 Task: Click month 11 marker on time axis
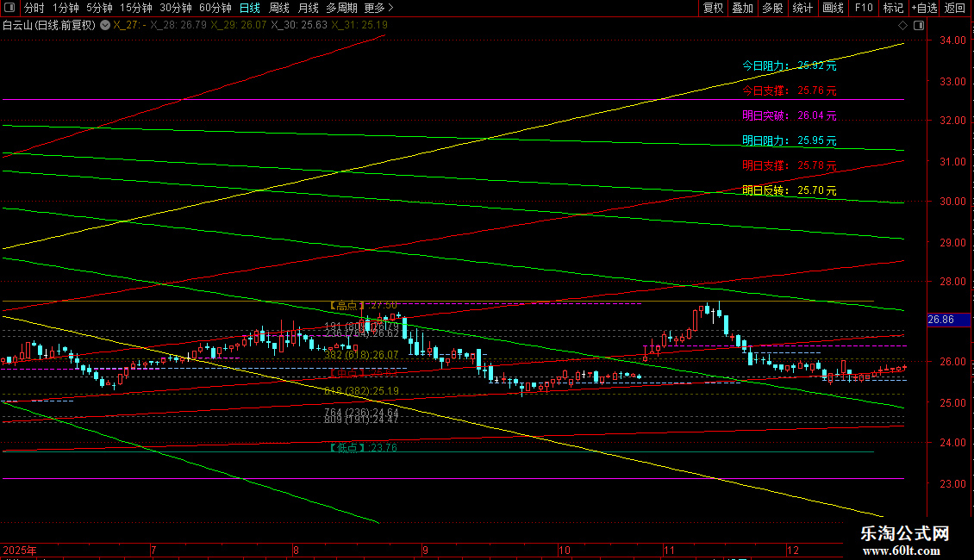point(668,550)
